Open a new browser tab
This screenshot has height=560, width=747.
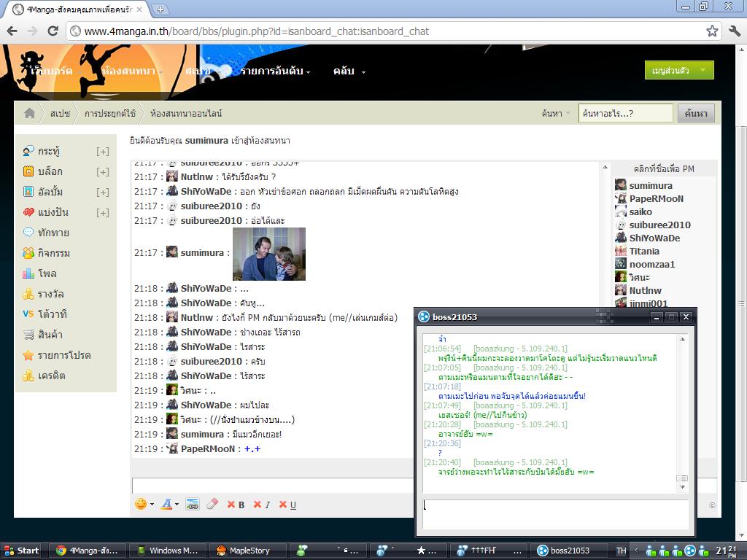[x=160, y=9]
